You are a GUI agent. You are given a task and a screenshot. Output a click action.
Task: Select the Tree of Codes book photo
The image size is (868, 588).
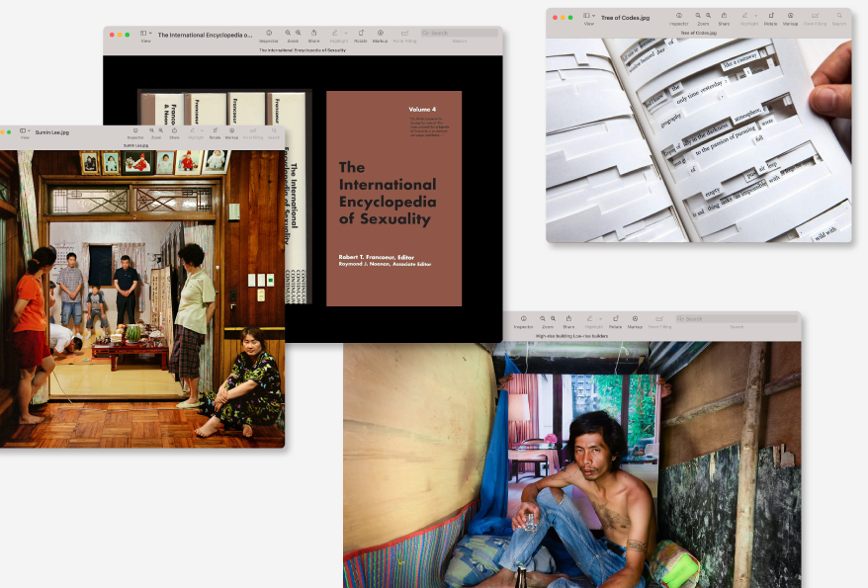699,140
